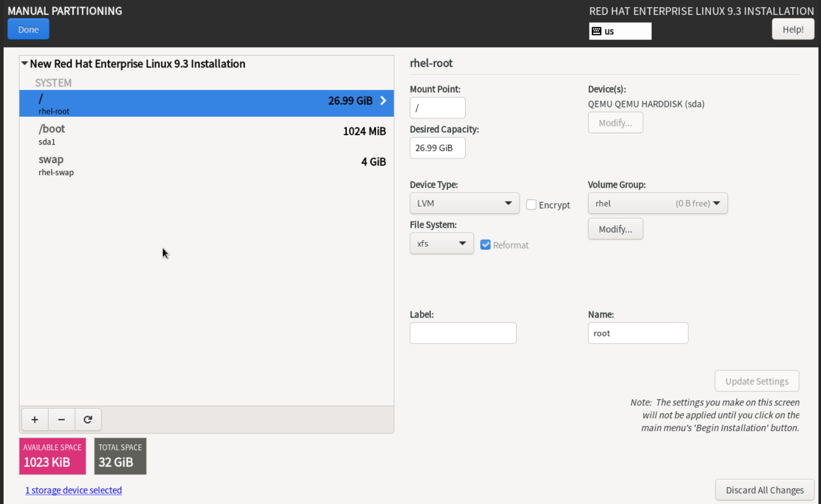Click the remove mount point minus icon
The image size is (821, 504).
click(61, 420)
